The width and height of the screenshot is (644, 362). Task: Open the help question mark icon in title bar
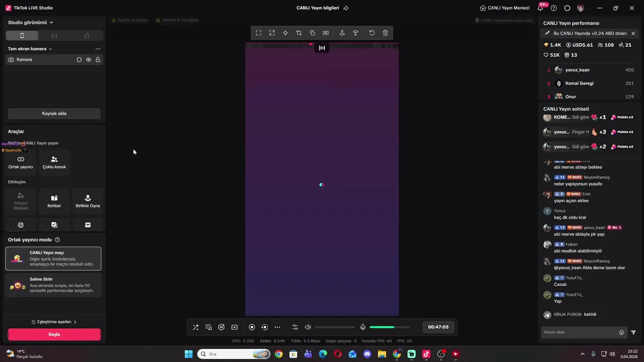pos(554,8)
